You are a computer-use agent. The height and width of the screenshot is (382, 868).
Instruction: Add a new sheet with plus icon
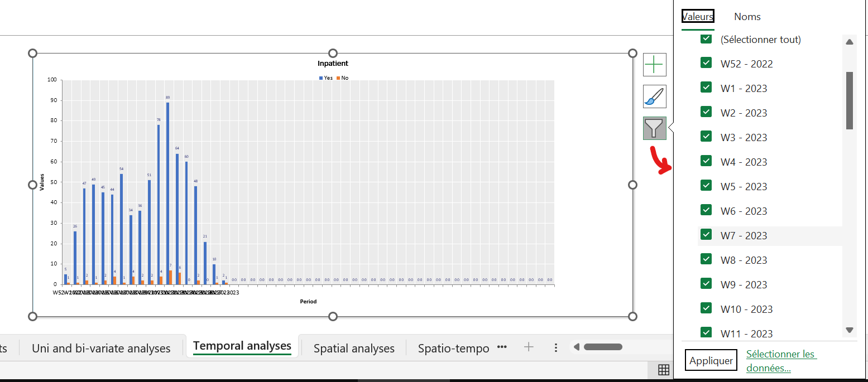(x=529, y=347)
